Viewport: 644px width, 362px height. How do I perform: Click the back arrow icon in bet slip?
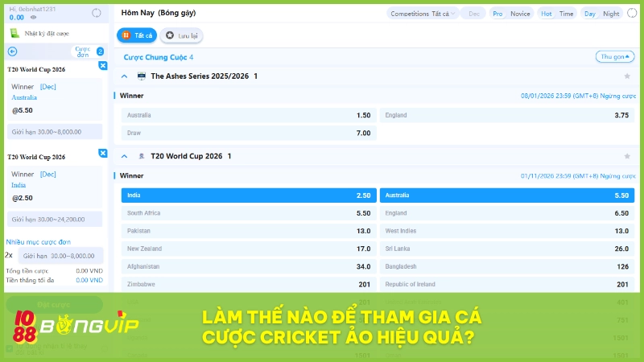tap(12, 51)
